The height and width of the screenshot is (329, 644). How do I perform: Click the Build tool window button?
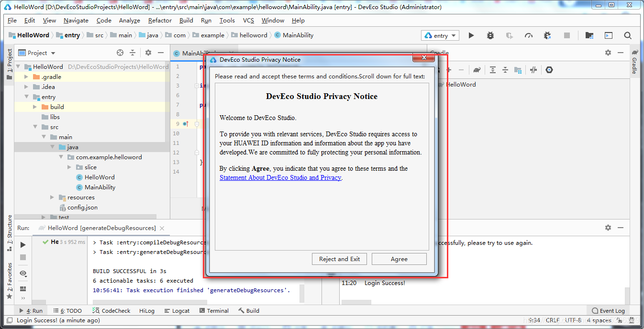249,310
